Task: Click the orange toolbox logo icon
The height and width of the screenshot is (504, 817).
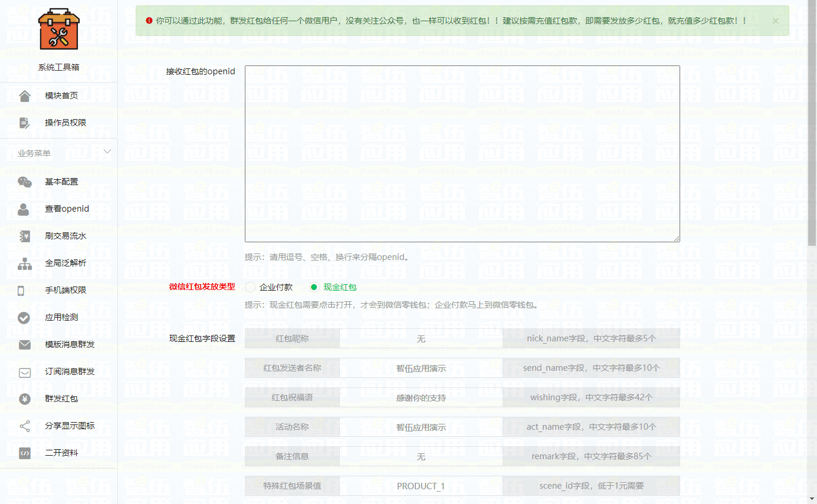Action: pyautogui.click(x=59, y=29)
